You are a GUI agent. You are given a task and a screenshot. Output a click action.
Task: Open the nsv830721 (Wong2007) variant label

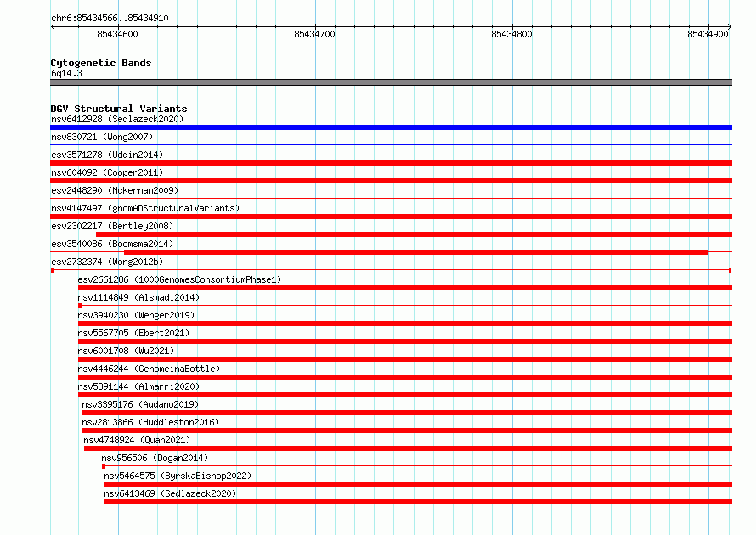coord(102,137)
